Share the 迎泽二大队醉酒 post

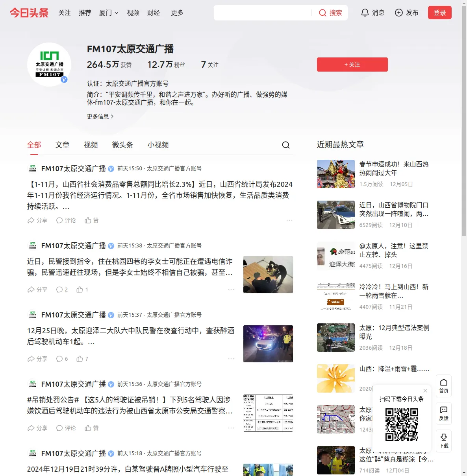37,359
